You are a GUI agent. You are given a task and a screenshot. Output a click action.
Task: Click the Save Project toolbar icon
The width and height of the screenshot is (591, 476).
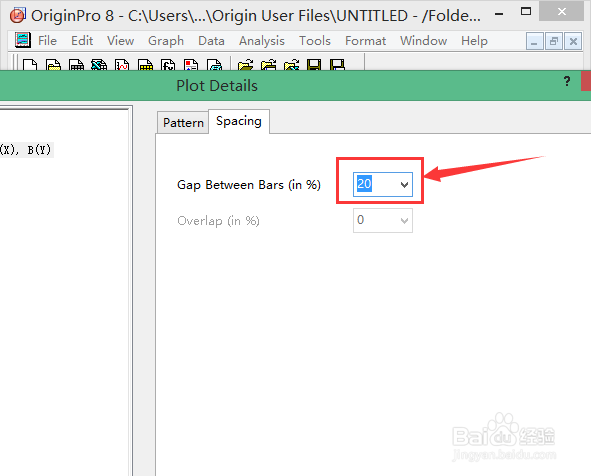pos(314,65)
